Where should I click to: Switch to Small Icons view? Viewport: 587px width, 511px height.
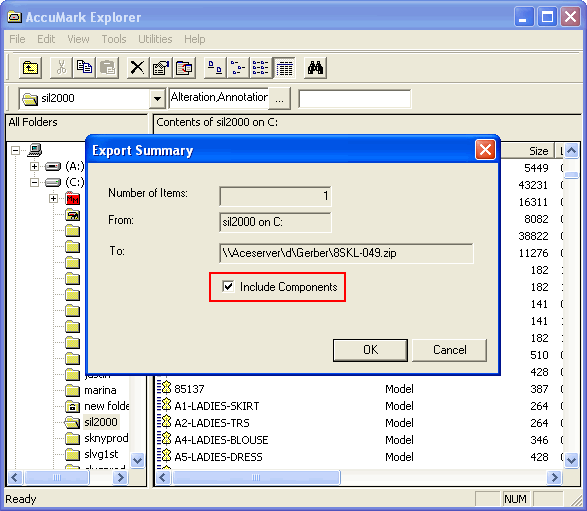pyautogui.click(x=238, y=68)
